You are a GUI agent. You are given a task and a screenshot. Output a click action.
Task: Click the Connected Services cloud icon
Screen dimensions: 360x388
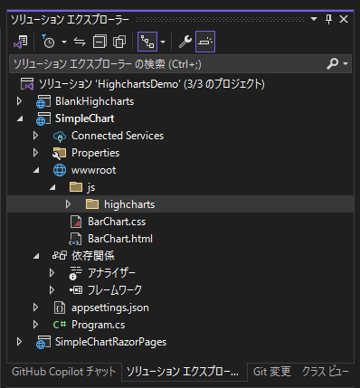point(60,136)
